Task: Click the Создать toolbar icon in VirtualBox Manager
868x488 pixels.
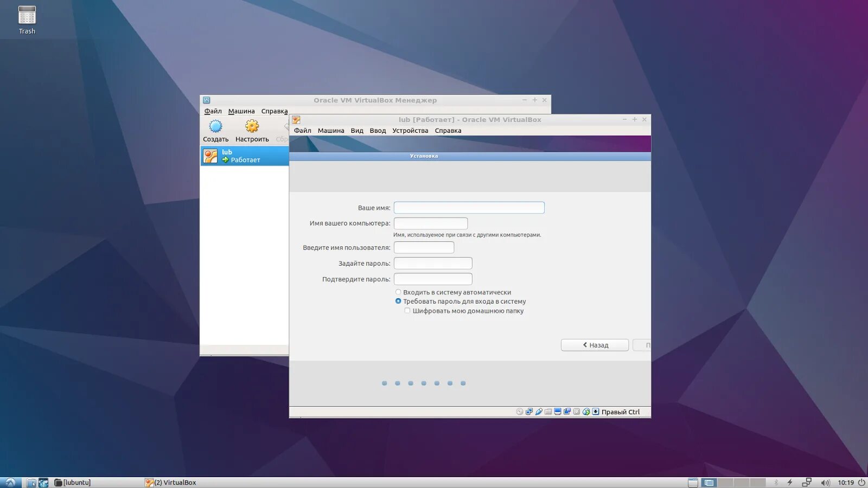Action: (215, 126)
